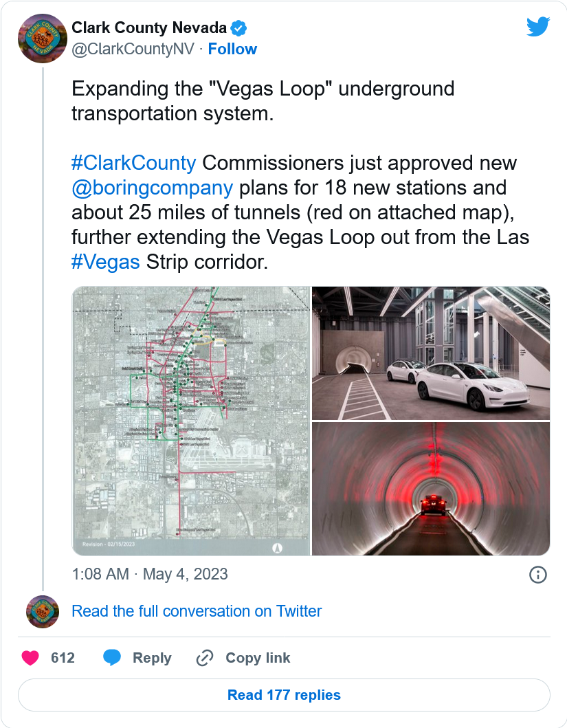View the white Tesla station photo
Image resolution: width=567 pixels, height=728 pixels.
click(431, 353)
